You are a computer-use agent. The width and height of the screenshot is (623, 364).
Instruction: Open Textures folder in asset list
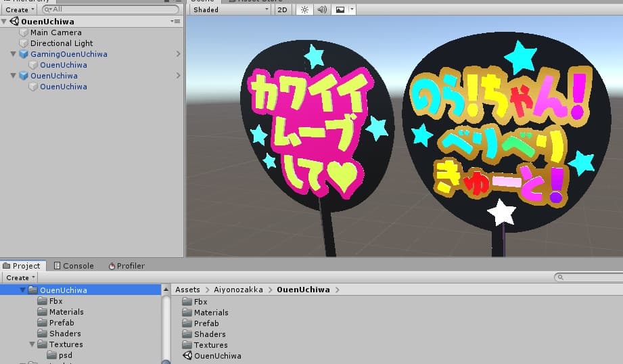click(x=206, y=345)
